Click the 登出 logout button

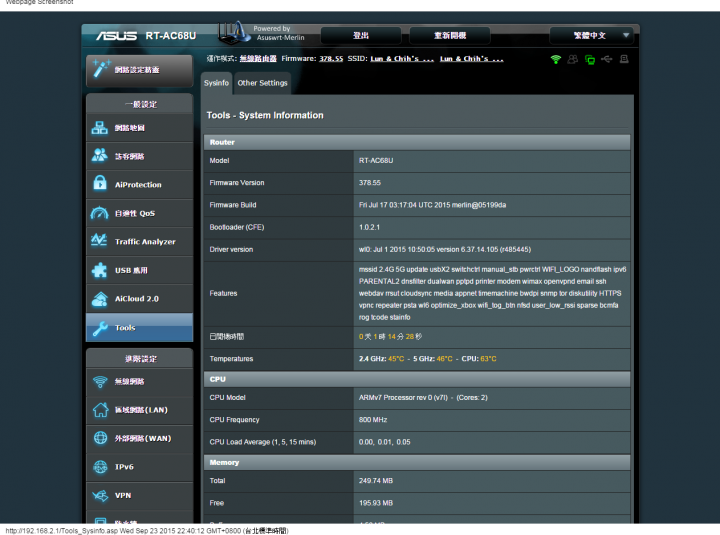[x=361, y=35]
